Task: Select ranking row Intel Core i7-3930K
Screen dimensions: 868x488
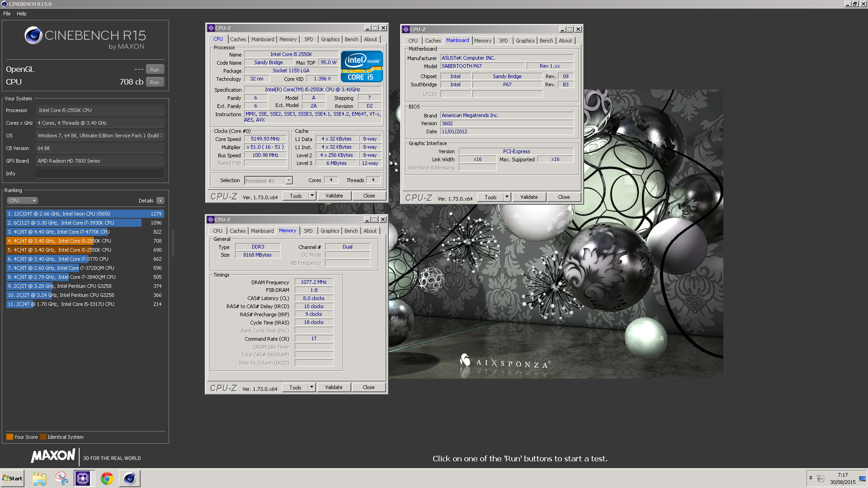Action: click(x=85, y=223)
